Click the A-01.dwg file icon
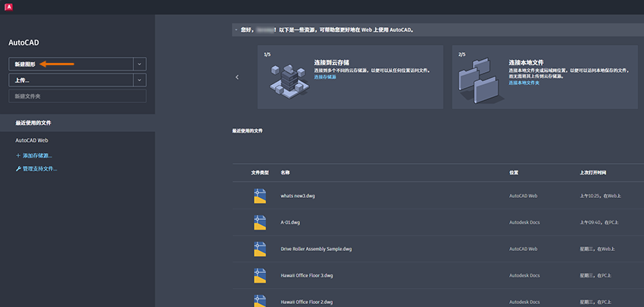Image resolution: width=644 pixels, height=307 pixels. [260, 222]
